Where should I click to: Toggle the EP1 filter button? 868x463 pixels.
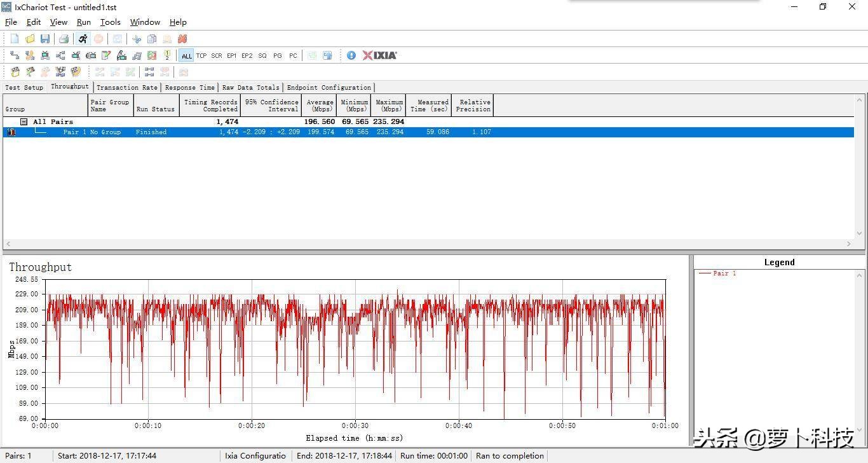click(x=232, y=55)
